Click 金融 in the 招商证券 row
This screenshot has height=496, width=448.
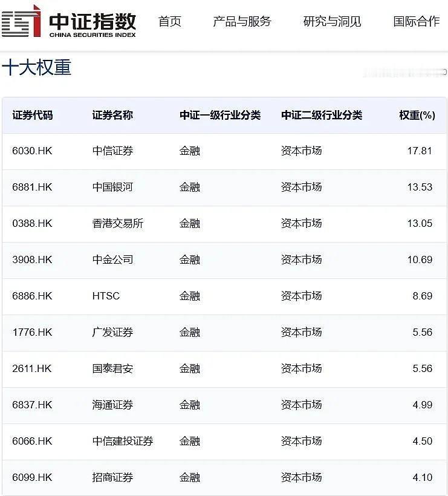(190, 477)
